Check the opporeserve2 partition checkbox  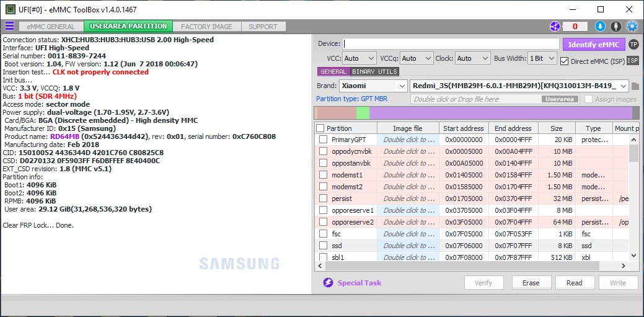(x=323, y=223)
